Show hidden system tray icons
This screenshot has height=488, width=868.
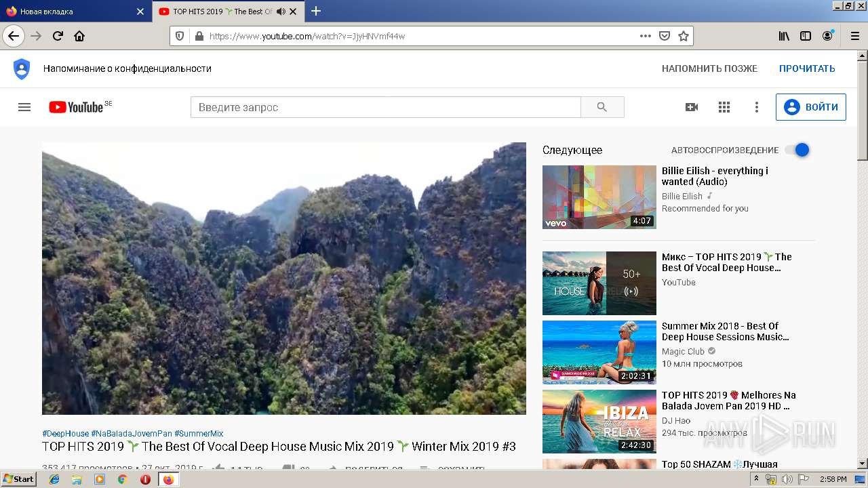pos(756,479)
